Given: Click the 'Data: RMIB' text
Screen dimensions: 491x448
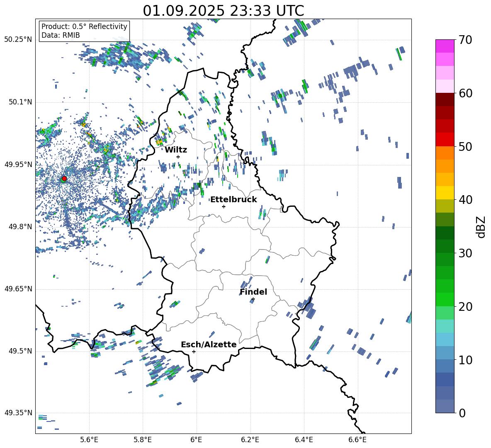Looking at the screenshot, I should (61, 35).
